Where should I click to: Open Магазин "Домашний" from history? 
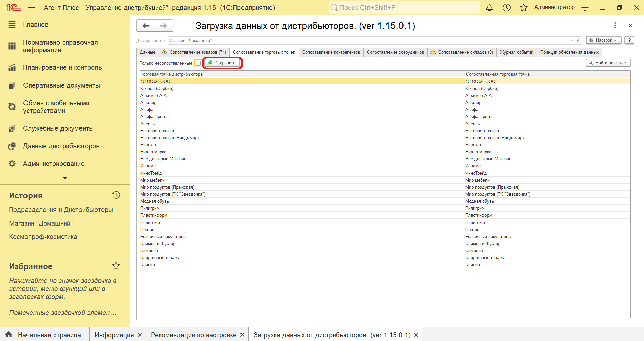(41, 223)
